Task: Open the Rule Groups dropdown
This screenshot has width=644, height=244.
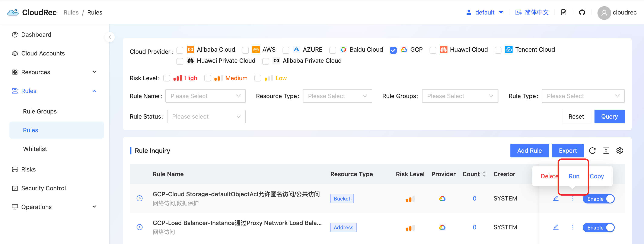Action: click(x=460, y=96)
